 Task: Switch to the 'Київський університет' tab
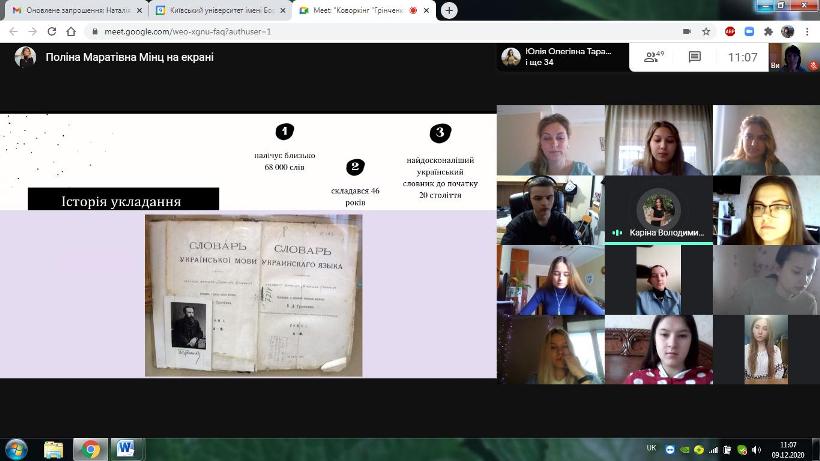tap(220, 10)
